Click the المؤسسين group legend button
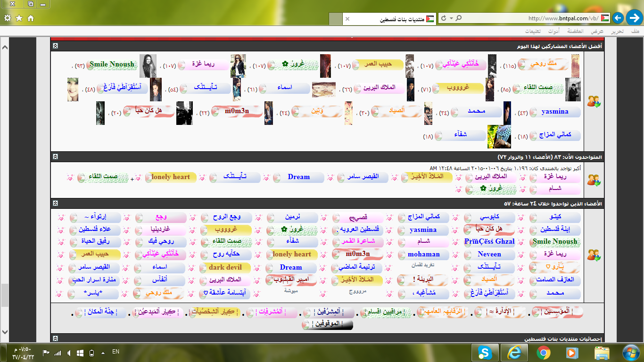This screenshot has width=644, height=362. tap(558, 312)
